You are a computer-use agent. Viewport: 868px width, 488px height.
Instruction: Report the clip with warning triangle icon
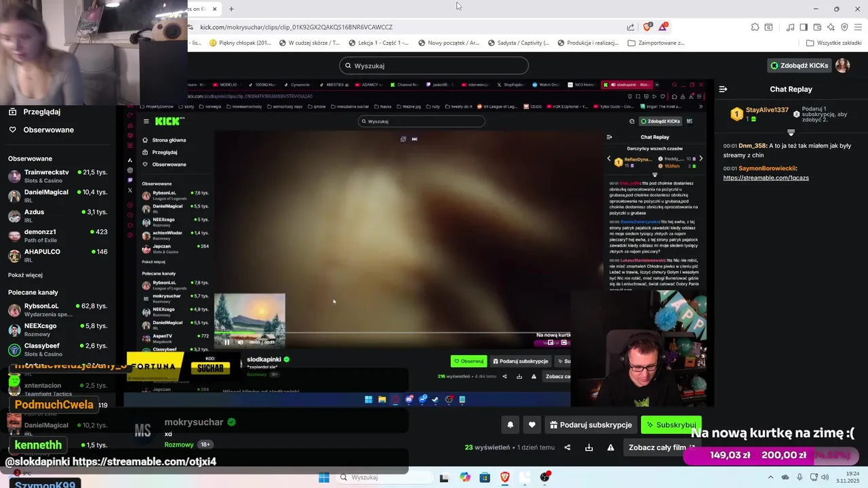click(x=610, y=447)
